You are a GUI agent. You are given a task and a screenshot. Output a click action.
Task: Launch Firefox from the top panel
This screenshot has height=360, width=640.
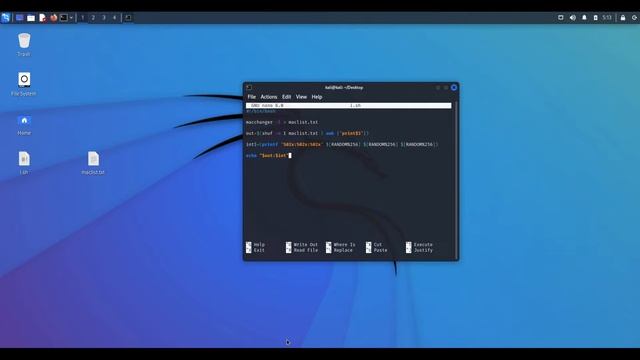point(53,18)
